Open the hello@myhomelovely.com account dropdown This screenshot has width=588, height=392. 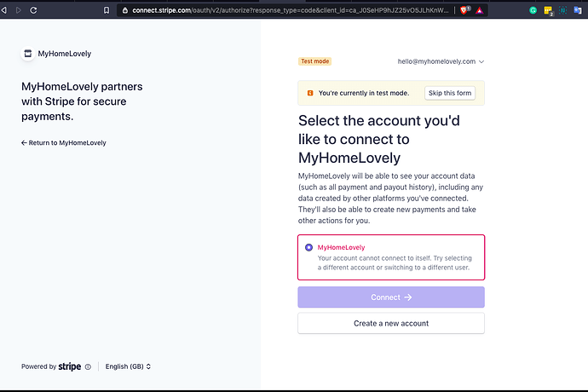(441, 61)
